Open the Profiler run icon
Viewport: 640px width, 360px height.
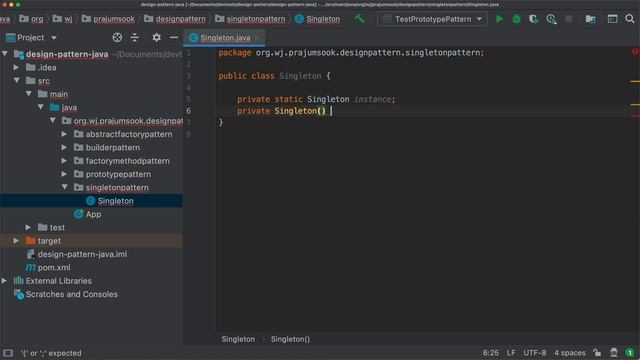(x=551, y=19)
